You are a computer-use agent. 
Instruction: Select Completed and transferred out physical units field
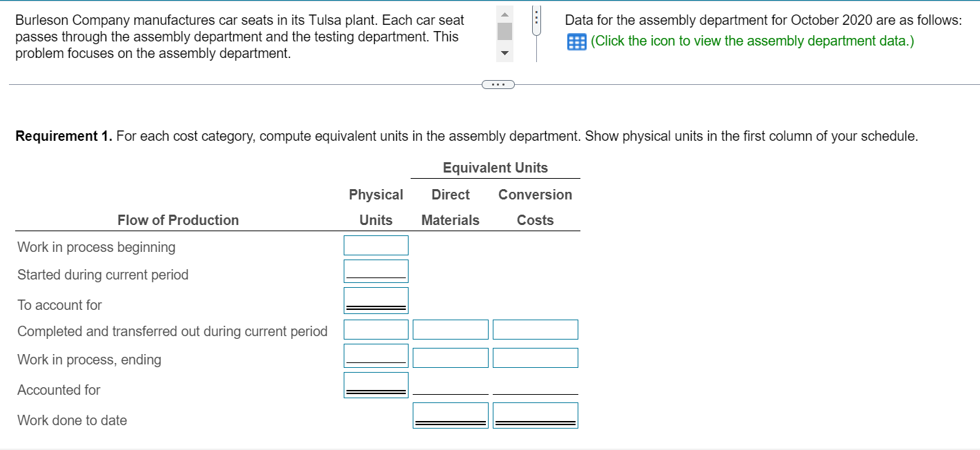(x=376, y=330)
